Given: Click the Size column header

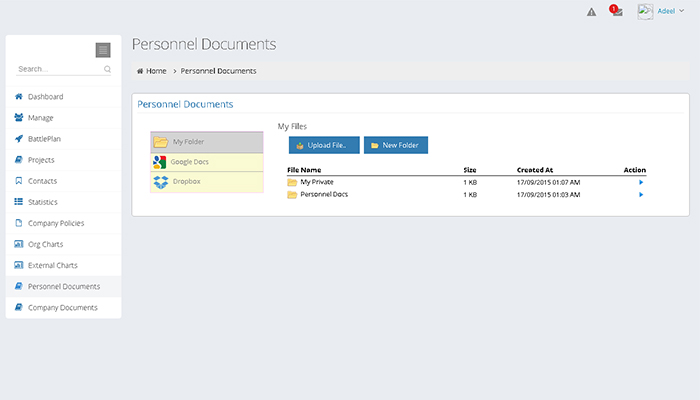Looking at the screenshot, I should pyautogui.click(x=470, y=170).
